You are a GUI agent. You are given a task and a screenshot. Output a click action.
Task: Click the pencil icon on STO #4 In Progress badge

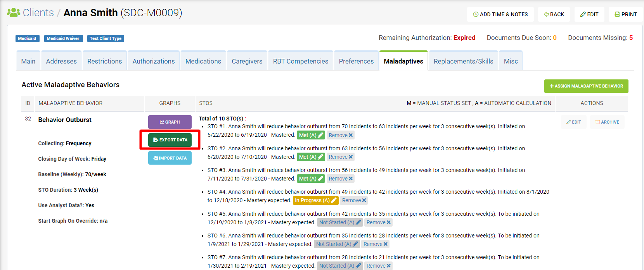pos(334,200)
